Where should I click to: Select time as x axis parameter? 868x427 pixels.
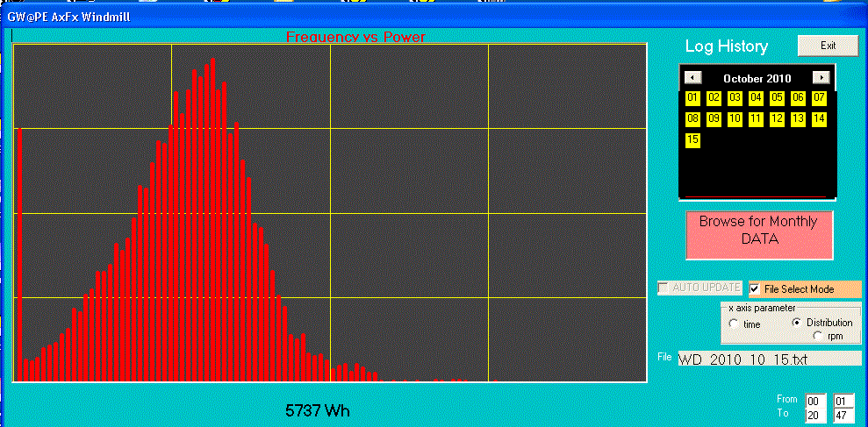point(734,324)
